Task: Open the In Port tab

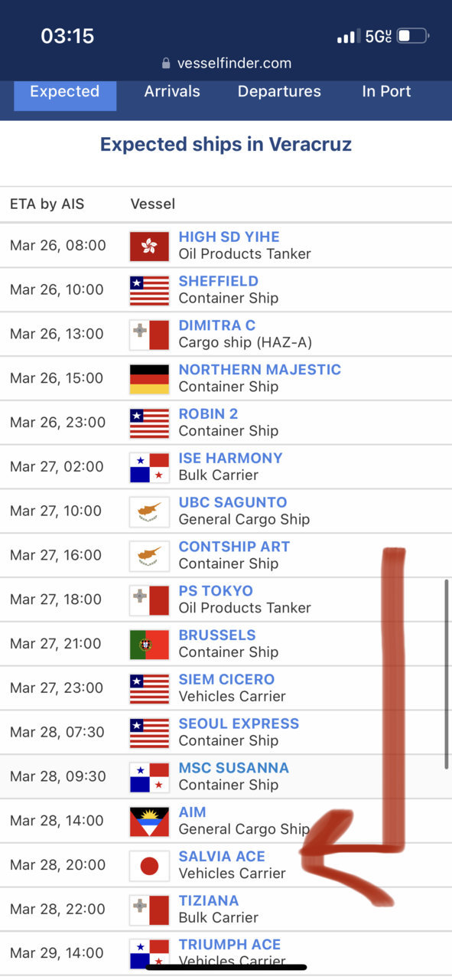Action: pos(386,92)
